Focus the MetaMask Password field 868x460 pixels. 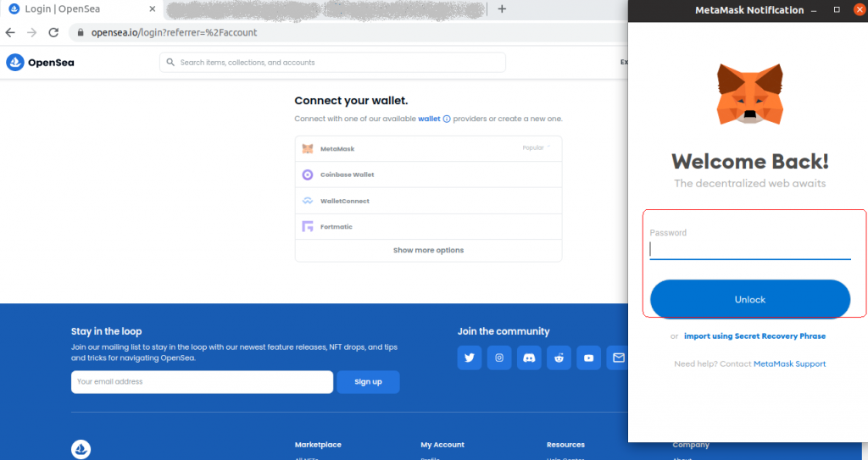pyautogui.click(x=750, y=249)
